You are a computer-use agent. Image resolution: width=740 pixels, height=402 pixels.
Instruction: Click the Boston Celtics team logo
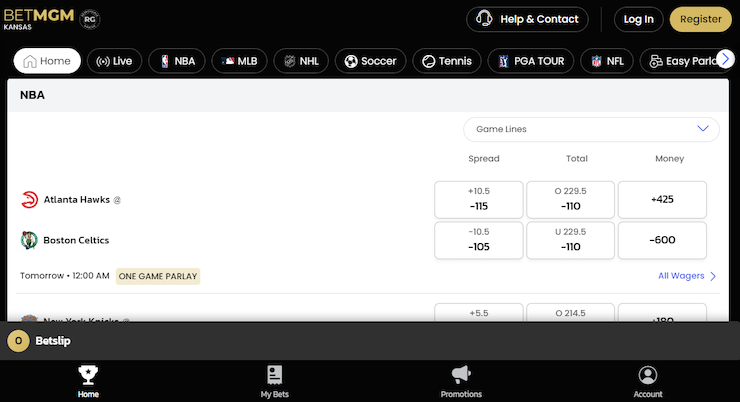click(29, 240)
